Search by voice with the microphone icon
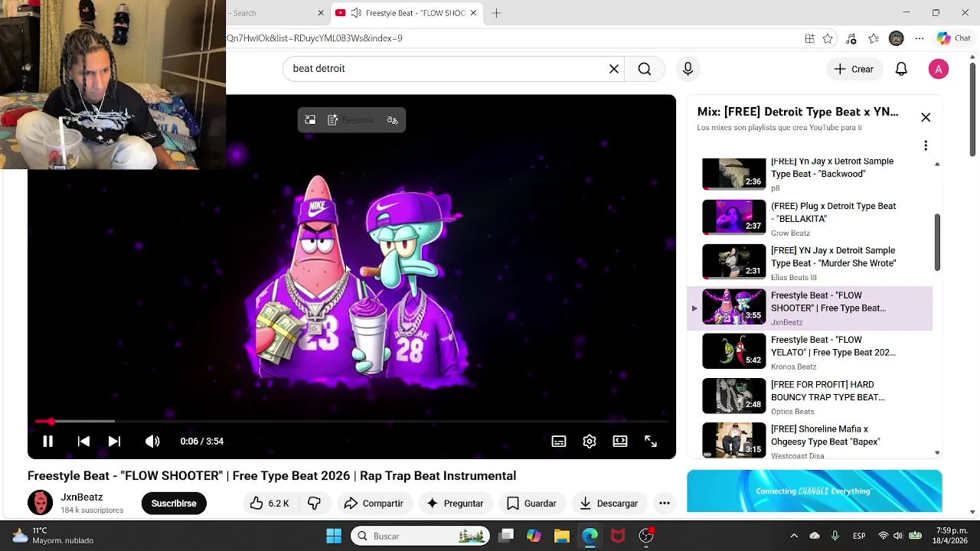Image resolution: width=980 pixels, height=551 pixels. click(688, 69)
